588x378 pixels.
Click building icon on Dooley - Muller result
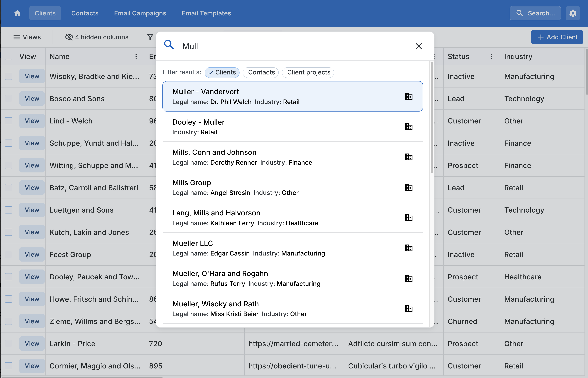click(x=408, y=127)
